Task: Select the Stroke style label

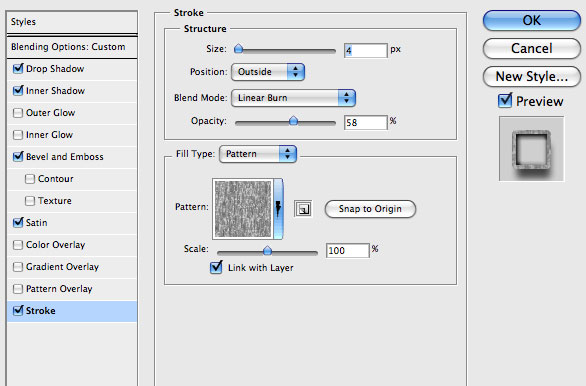Action: [x=40, y=311]
